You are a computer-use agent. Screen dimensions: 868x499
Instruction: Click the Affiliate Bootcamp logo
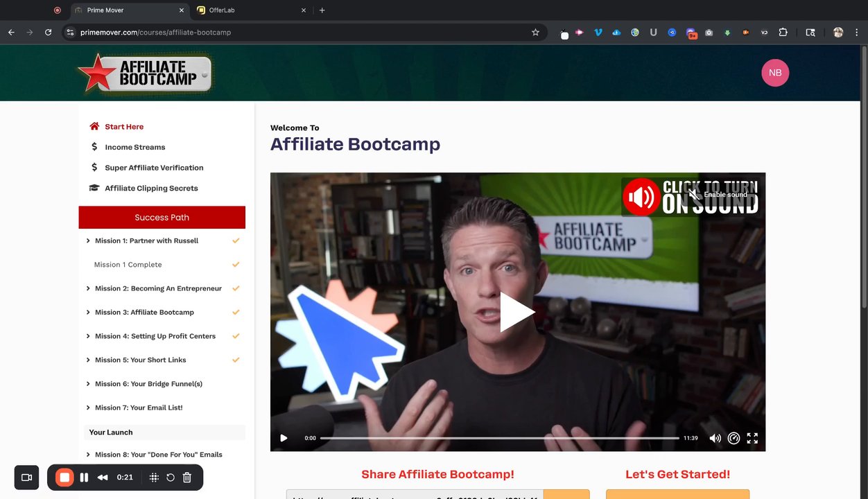point(145,73)
